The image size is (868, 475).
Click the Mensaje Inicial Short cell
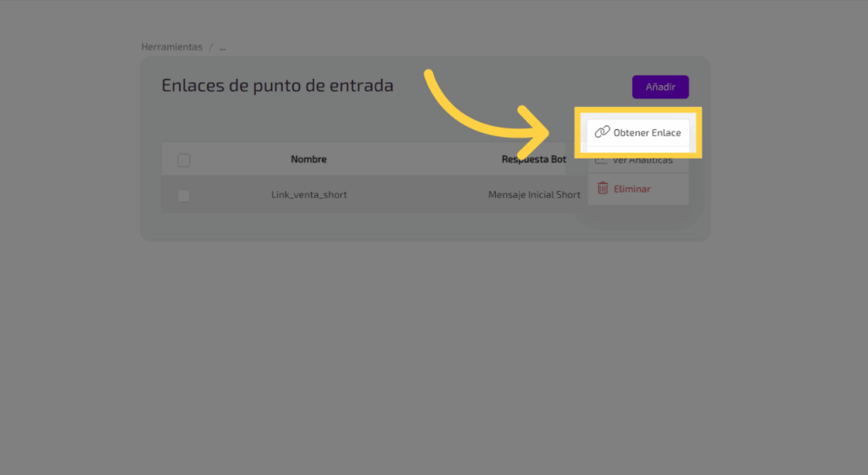click(534, 195)
